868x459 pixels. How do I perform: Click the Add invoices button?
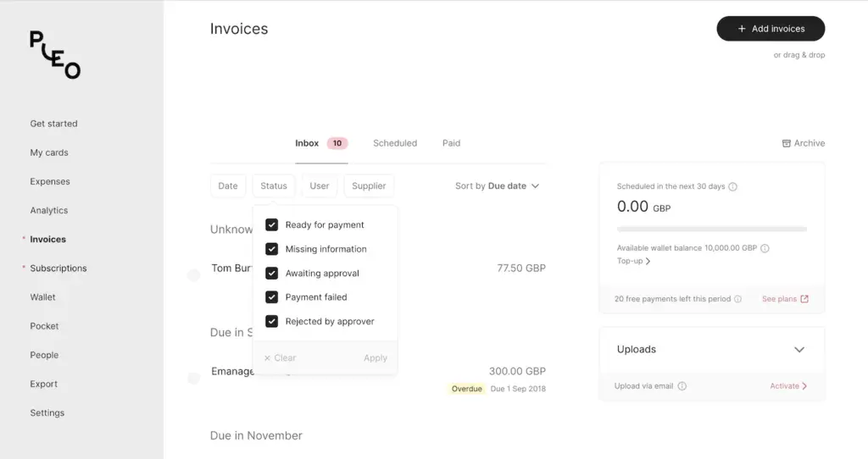tap(771, 29)
